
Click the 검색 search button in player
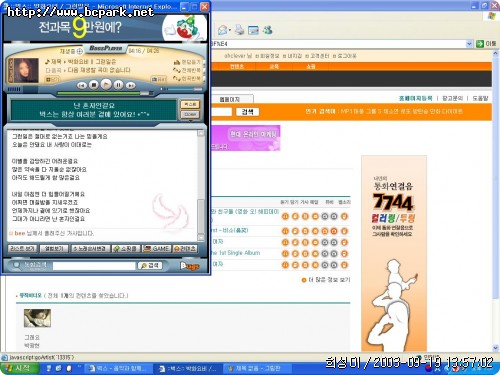coord(150,266)
